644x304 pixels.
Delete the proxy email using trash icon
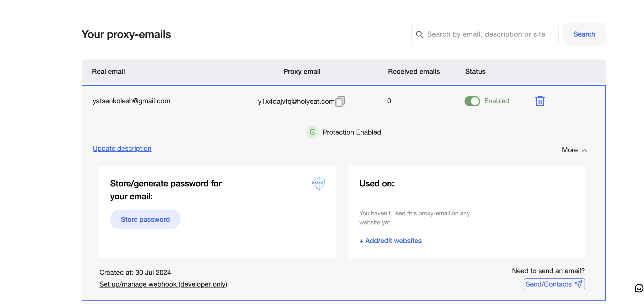click(x=540, y=101)
